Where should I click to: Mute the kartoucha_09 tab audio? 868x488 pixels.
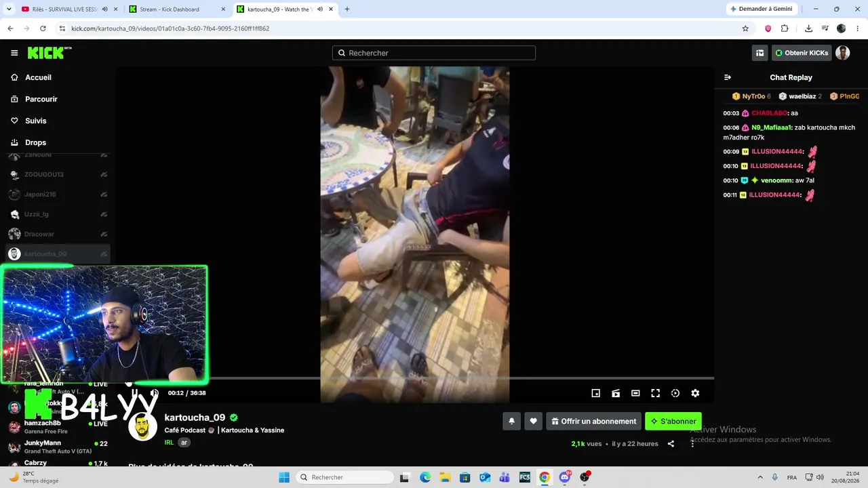(320, 9)
